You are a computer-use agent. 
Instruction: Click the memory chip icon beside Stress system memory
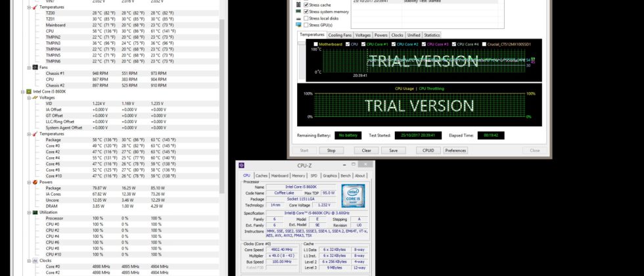click(298, 11)
